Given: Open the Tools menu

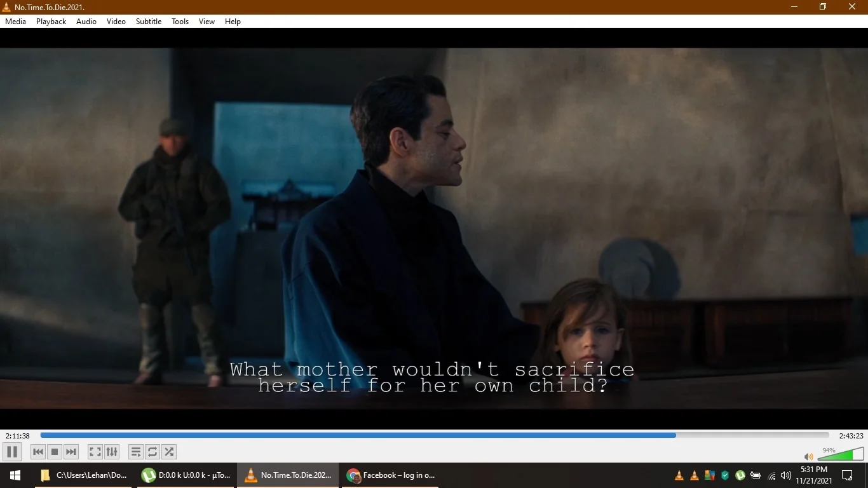Looking at the screenshot, I should coord(180,22).
